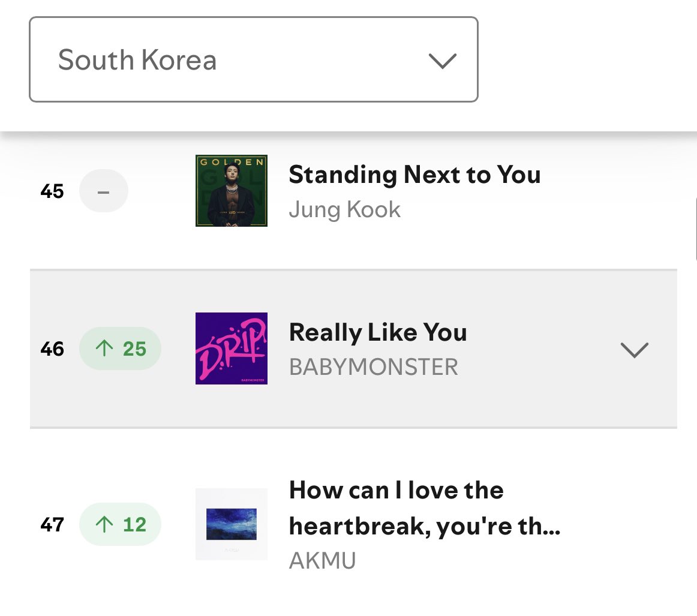
Task: Open the South Korea country dropdown
Action: [253, 59]
